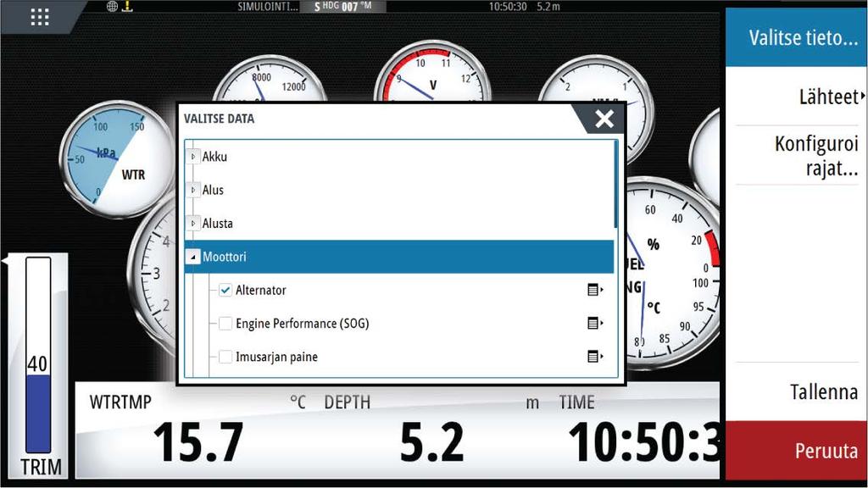
Task: Click Engine Performance (SOG) label
Action: pos(303,323)
